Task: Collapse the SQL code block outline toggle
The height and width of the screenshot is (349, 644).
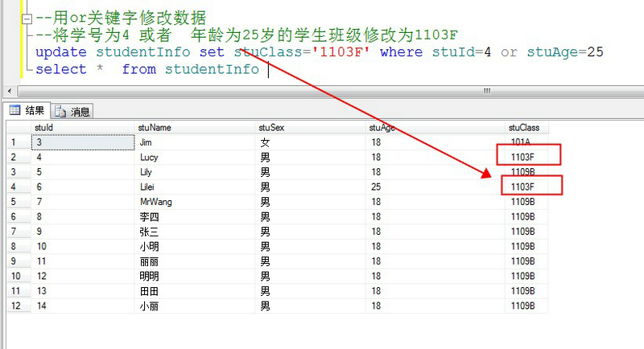Action: coord(27,18)
